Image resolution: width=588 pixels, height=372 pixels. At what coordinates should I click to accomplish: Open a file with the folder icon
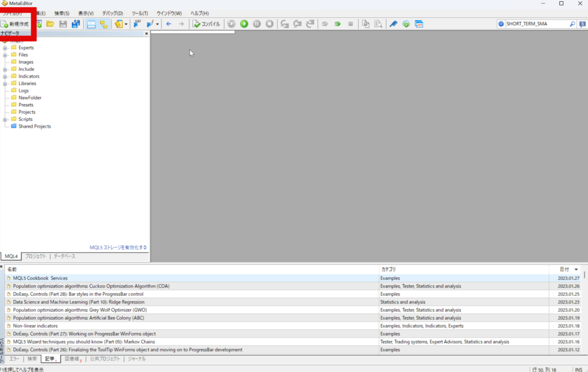pos(51,24)
